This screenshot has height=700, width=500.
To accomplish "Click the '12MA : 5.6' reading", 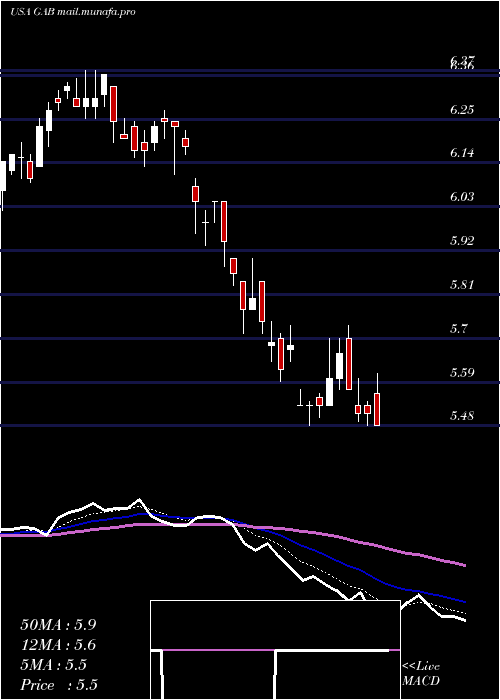I will [58, 645].
